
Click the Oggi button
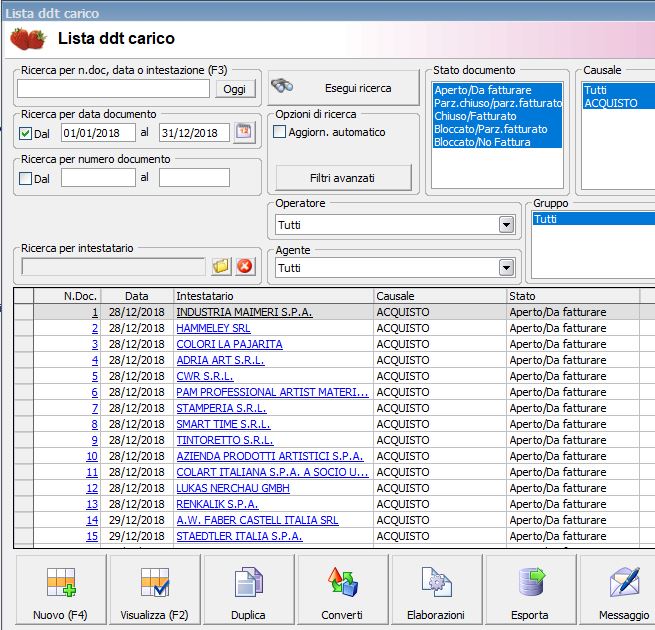[235, 89]
